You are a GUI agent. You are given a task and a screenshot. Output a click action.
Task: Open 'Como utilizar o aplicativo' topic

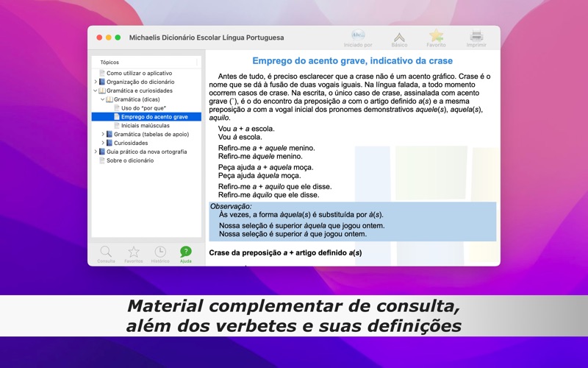[x=139, y=73]
